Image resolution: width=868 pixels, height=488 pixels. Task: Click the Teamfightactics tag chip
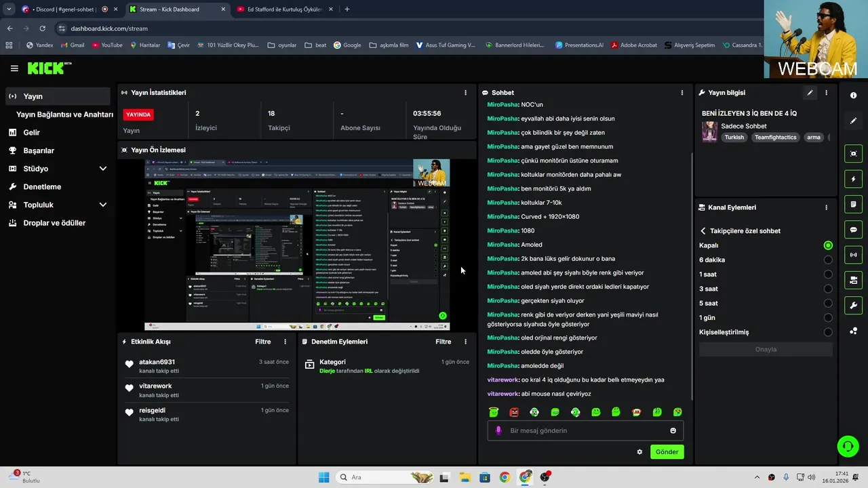776,138
